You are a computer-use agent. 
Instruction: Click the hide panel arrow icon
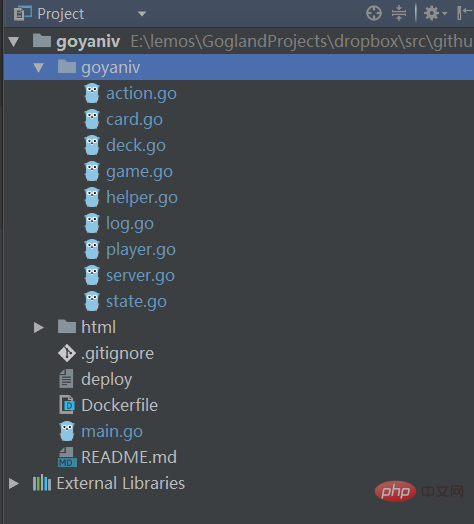tap(464, 13)
